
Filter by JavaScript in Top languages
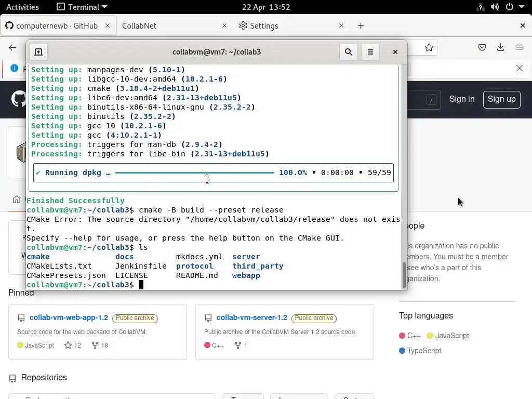coord(448,336)
